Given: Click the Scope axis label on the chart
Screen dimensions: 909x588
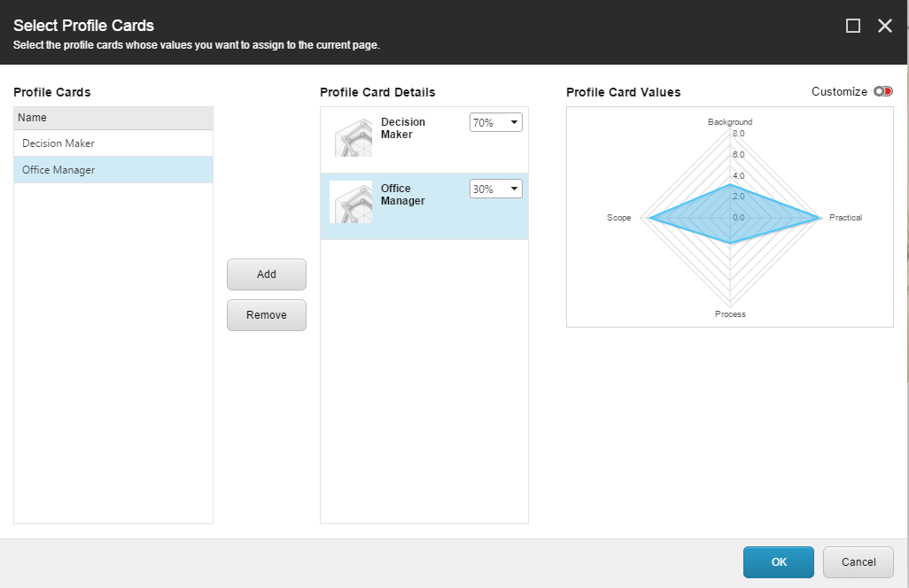Looking at the screenshot, I should 618,217.
